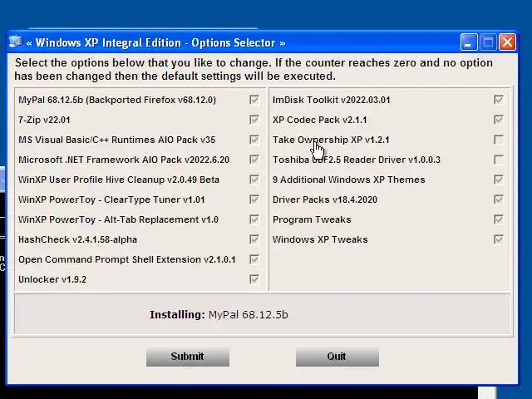
Task: Click the Submit button
Action: pyautogui.click(x=188, y=357)
